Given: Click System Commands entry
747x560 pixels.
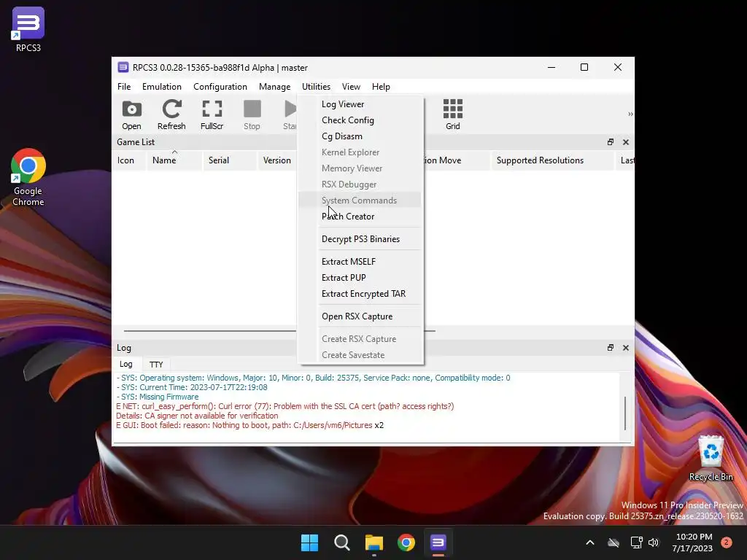Looking at the screenshot, I should [360, 201].
